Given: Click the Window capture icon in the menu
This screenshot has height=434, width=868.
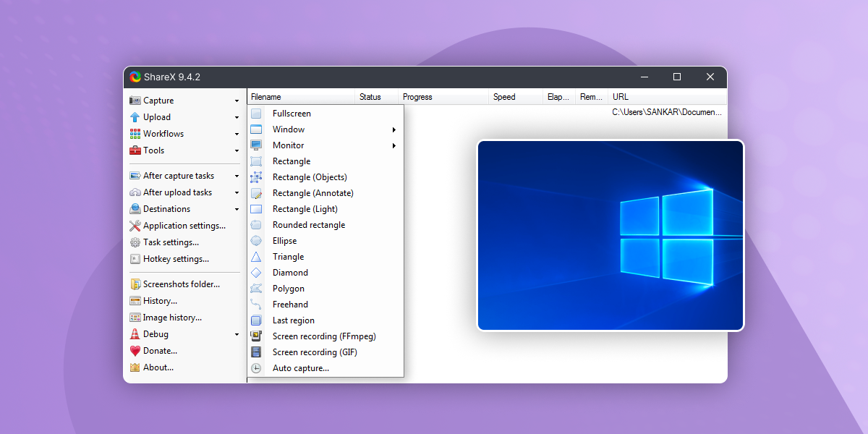Looking at the screenshot, I should 256,129.
